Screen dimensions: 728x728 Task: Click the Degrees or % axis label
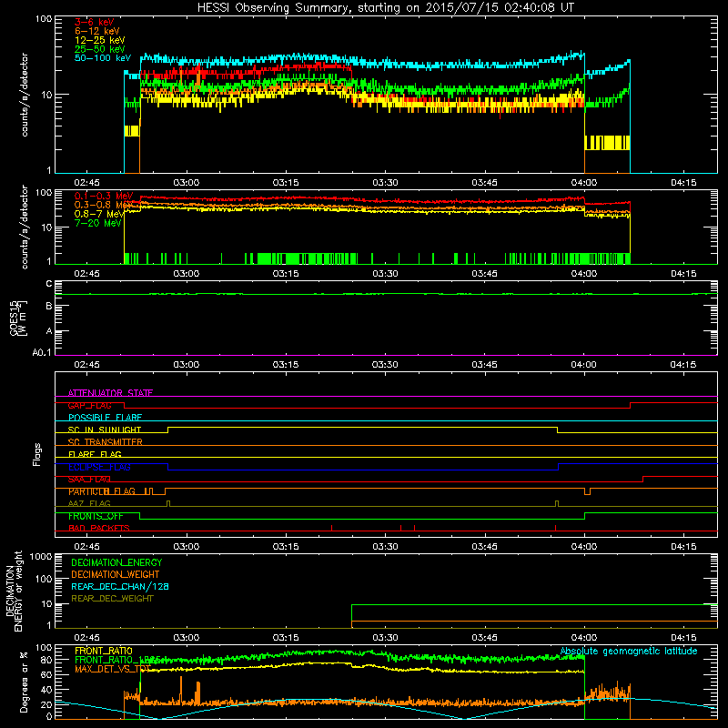coord(24,682)
